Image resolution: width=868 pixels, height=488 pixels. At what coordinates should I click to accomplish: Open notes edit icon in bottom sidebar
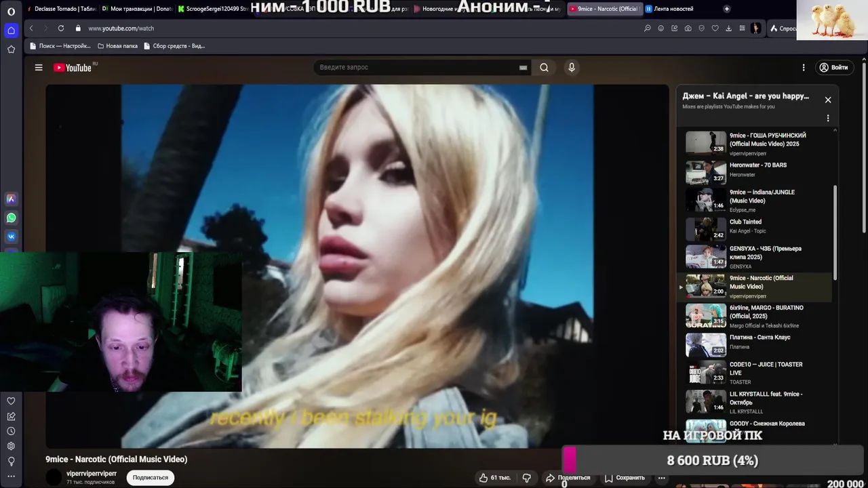coord(11,416)
